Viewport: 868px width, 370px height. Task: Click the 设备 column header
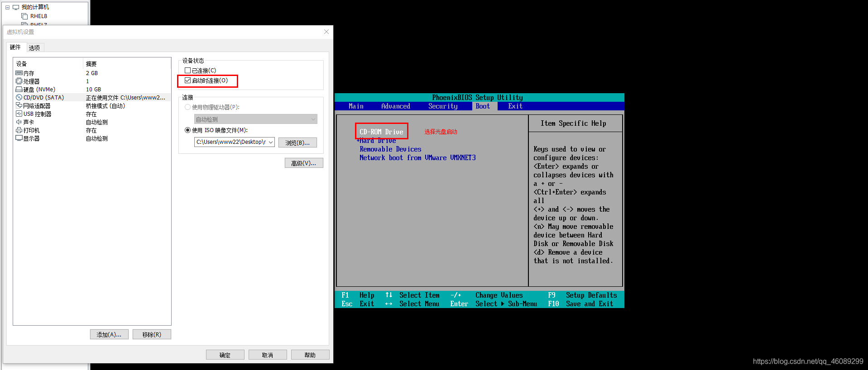click(22, 64)
